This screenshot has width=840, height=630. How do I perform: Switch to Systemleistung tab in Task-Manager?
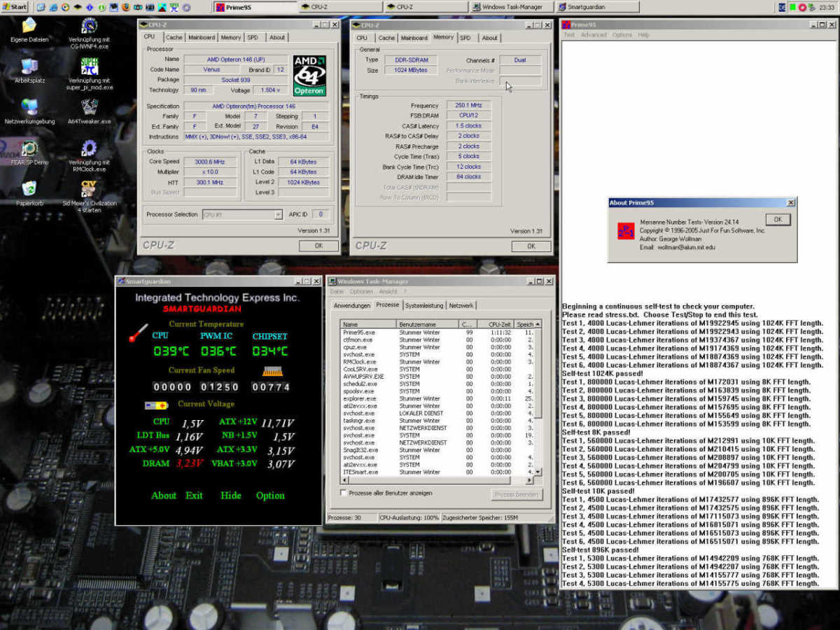pos(425,306)
